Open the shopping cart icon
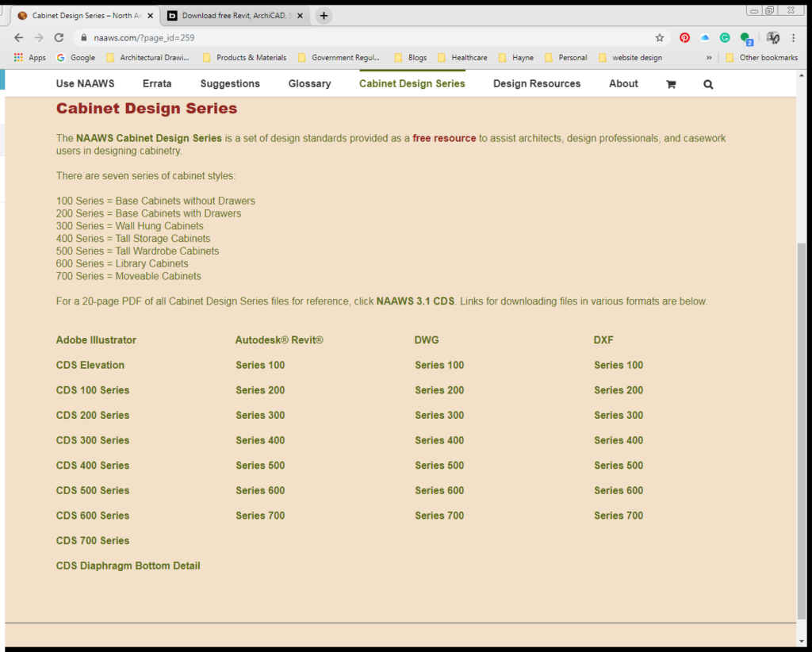This screenshot has width=812, height=652. [x=671, y=84]
